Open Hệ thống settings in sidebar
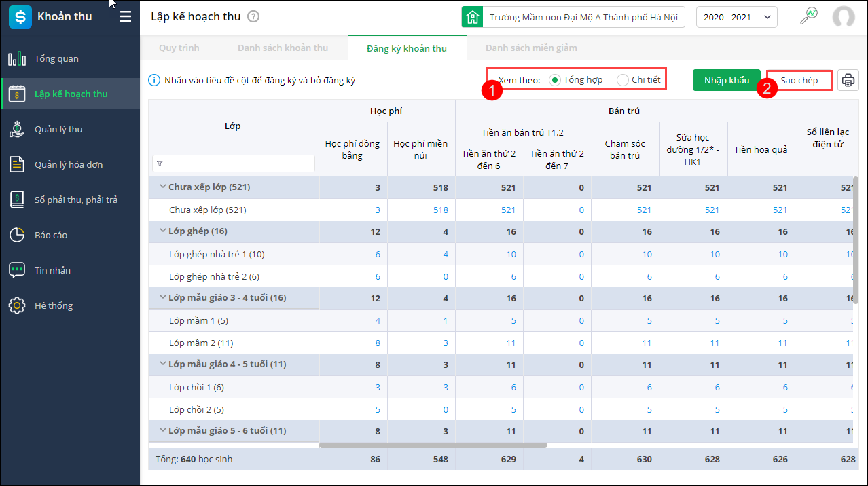Viewport: 868px width, 486px height. point(54,306)
